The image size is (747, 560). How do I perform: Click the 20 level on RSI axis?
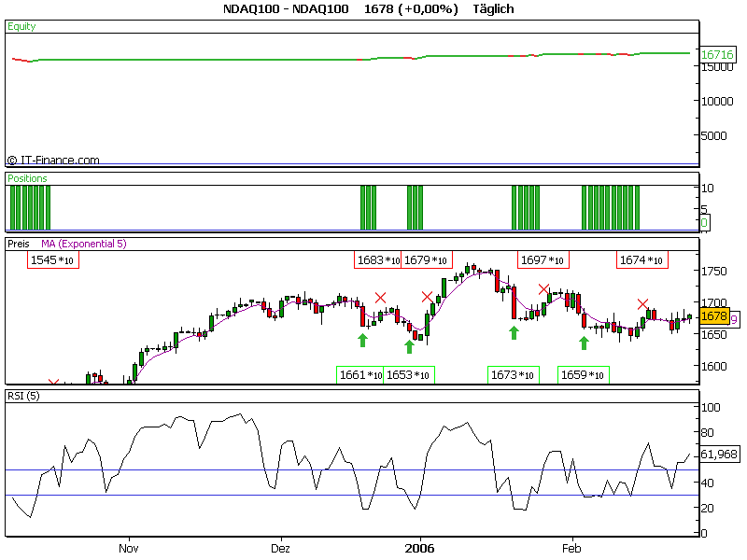click(x=708, y=509)
